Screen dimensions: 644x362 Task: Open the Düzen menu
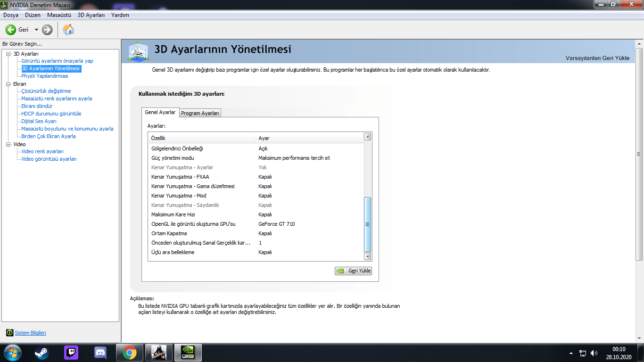tap(33, 15)
